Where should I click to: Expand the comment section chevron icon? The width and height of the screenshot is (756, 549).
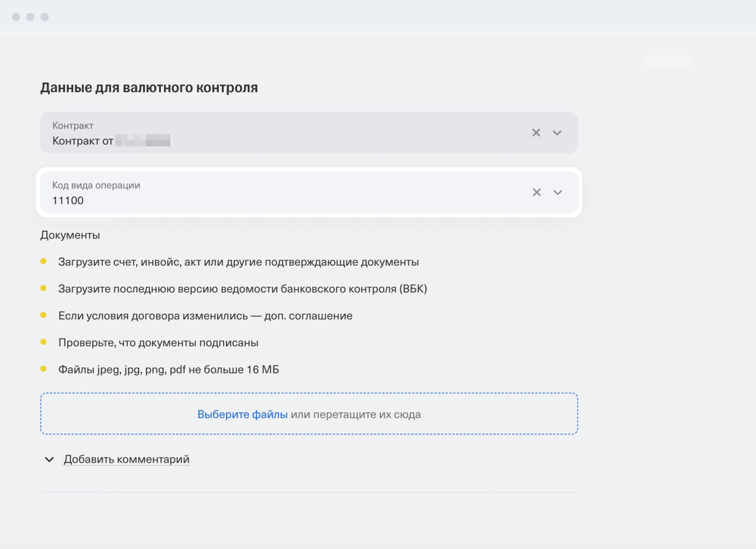coord(49,459)
